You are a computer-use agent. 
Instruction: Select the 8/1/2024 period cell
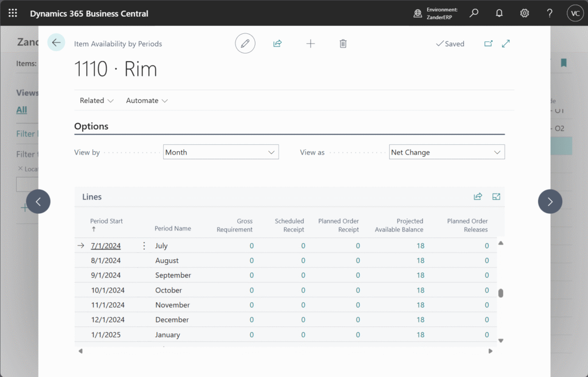tap(106, 260)
